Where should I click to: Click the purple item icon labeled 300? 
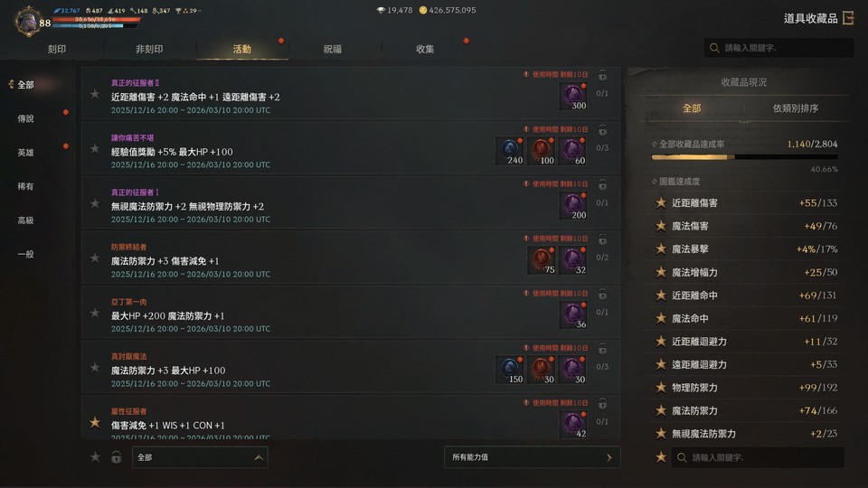click(x=573, y=97)
